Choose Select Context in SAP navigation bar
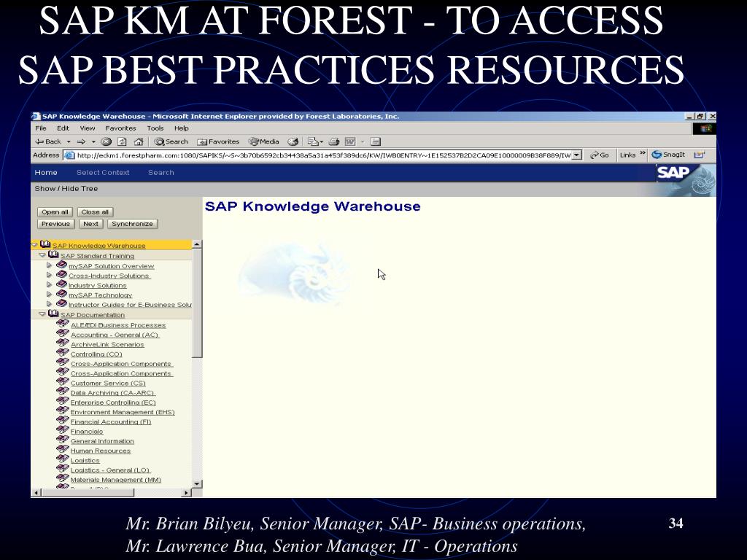The height and width of the screenshot is (560, 747). pos(103,172)
